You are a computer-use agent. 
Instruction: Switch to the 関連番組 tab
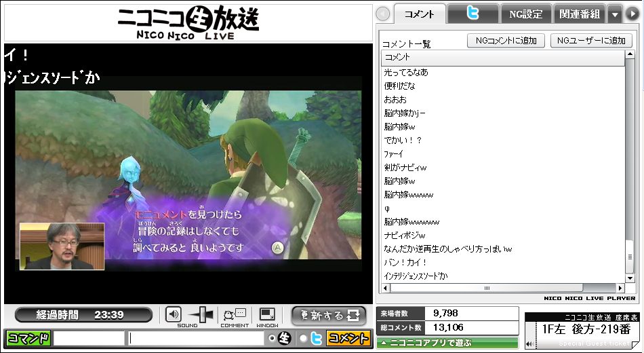click(580, 14)
